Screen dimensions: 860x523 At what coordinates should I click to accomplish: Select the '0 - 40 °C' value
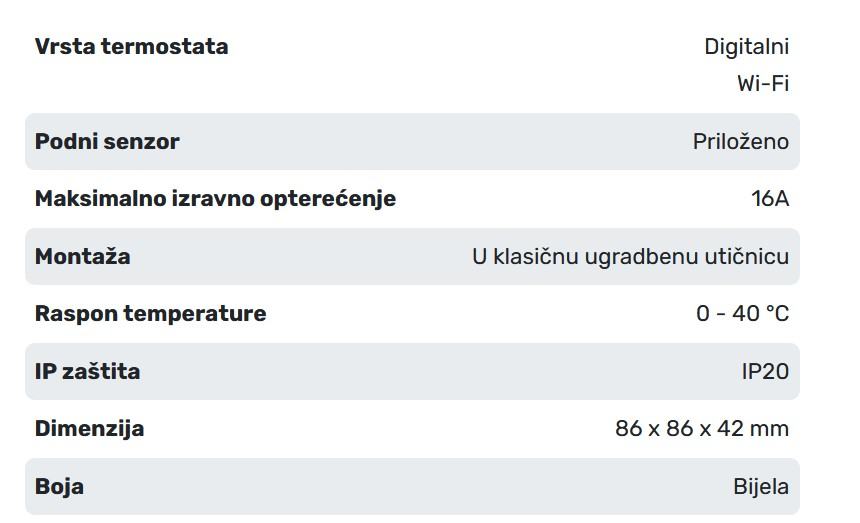coord(742,314)
